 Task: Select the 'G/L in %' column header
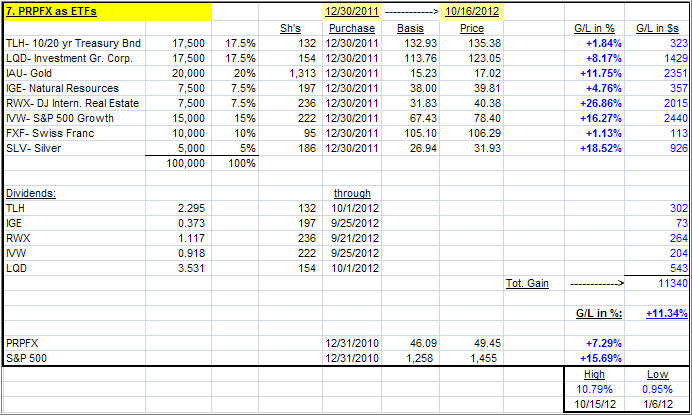tap(594, 28)
